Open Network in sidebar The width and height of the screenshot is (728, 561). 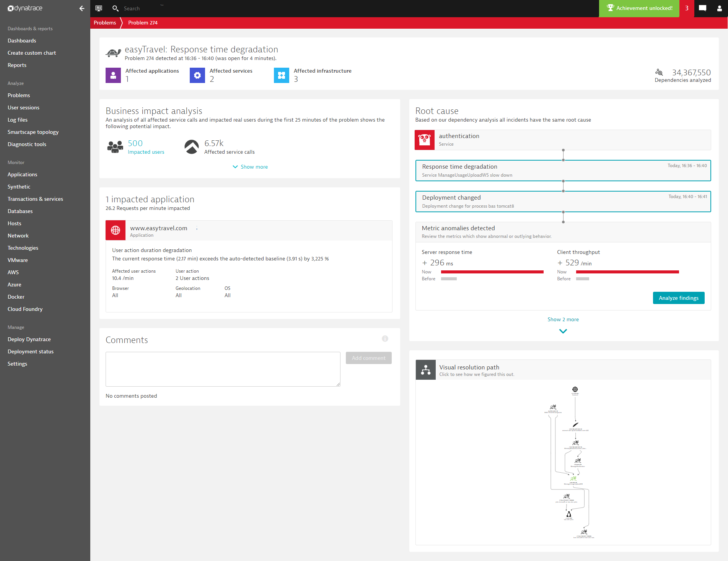click(18, 236)
